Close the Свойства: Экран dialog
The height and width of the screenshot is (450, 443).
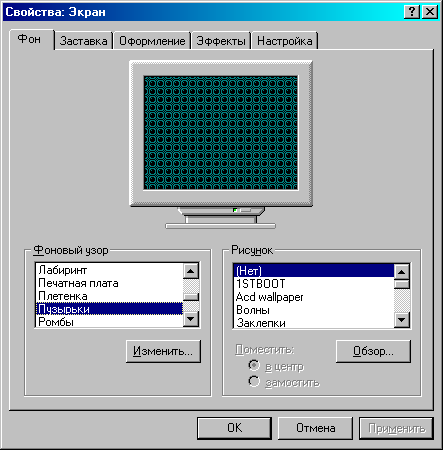coord(430,12)
